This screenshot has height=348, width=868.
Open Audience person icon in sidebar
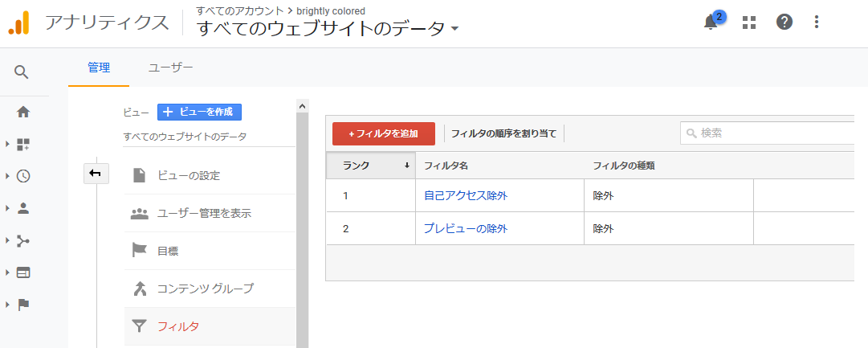pyautogui.click(x=23, y=208)
